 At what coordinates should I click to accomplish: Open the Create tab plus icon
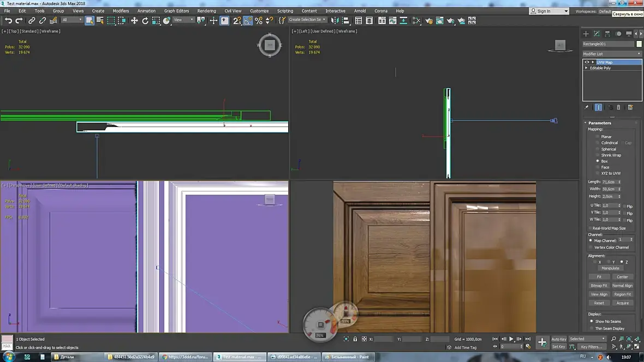pyautogui.click(x=586, y=34)
